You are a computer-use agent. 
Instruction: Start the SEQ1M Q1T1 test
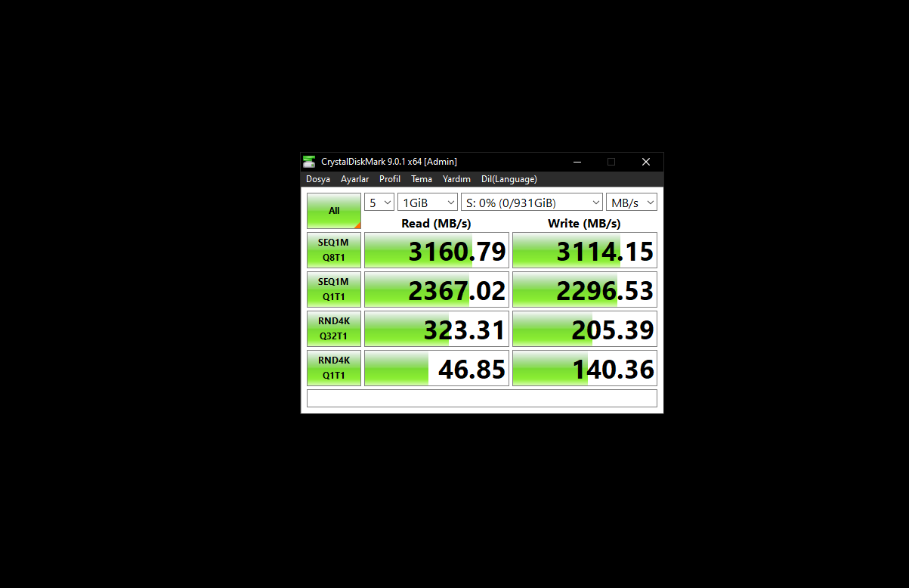point(334,289)
